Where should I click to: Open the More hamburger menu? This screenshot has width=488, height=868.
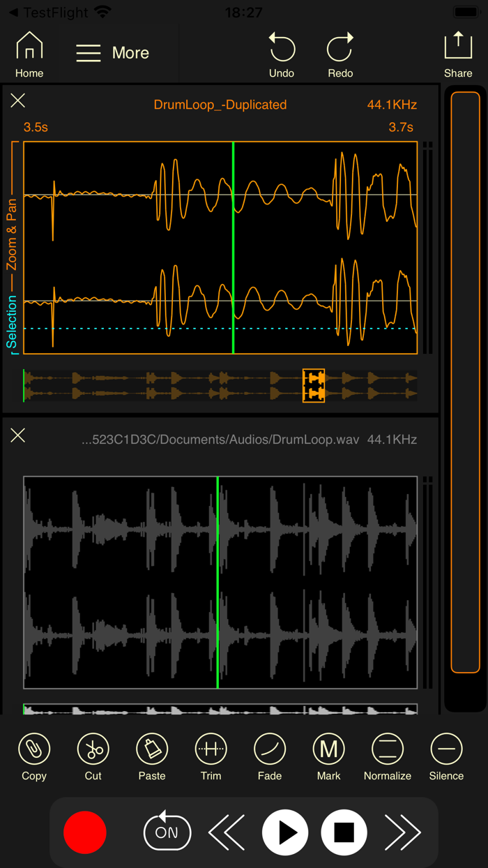112,53
